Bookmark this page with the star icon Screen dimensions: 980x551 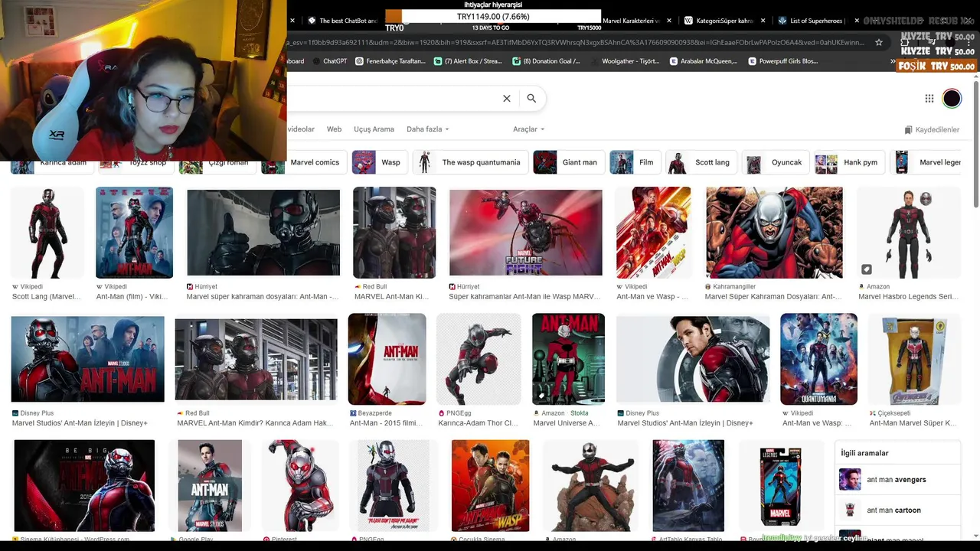coord(879,43)
